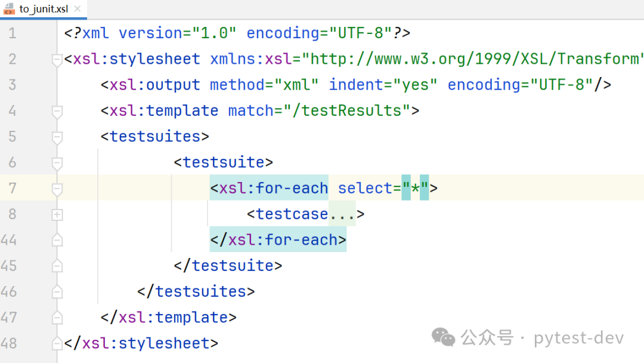This screenshot has width=644, height=363.
Task: Collapse the testsuites fold on line 5
Action: pos(57,138)
